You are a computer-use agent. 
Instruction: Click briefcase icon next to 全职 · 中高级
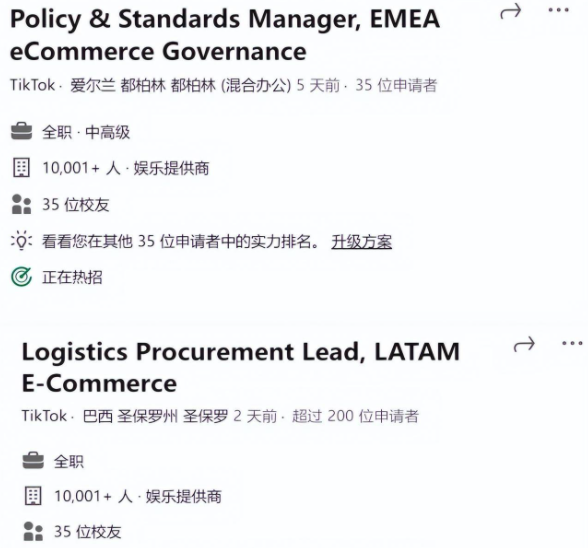click(21, 132)
